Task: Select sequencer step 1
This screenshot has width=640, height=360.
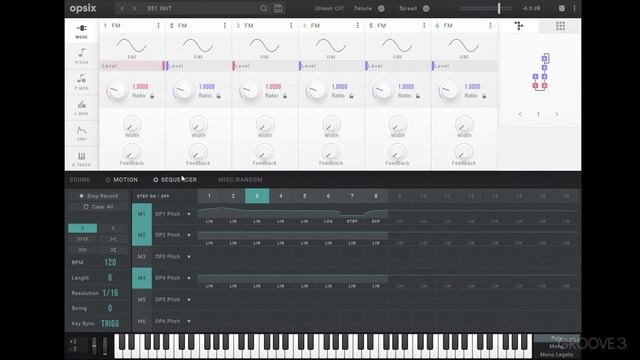Action: point(209,196)
